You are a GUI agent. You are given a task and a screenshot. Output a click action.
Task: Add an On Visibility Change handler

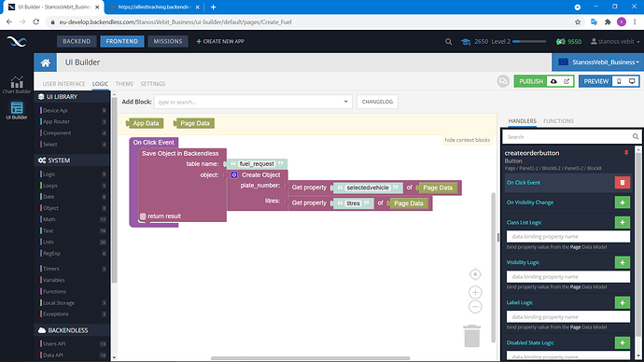pyautogui.click(x=622, y=202)
